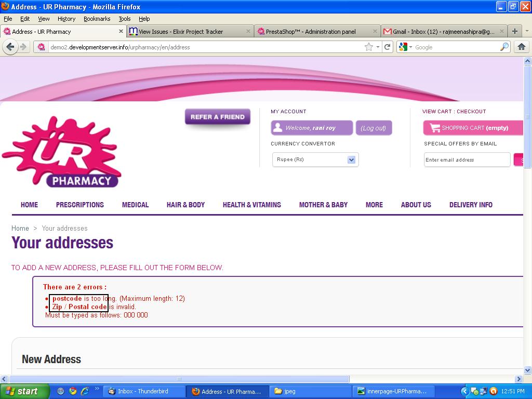Expand the search engine selector next to Google
This screenshot has height=399, width=532.
tap(406, 47)
